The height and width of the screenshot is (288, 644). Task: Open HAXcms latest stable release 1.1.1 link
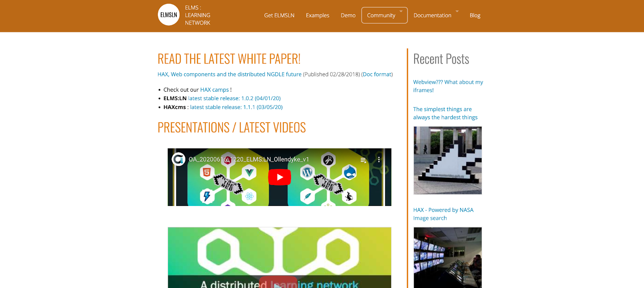236,107
